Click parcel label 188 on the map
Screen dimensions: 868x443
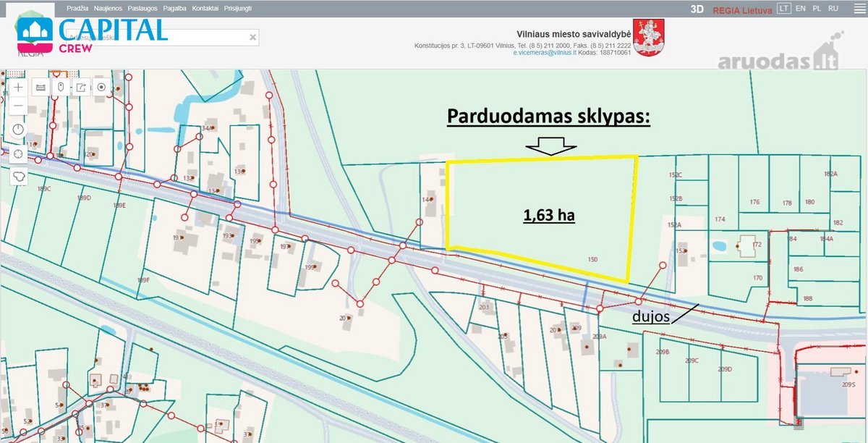point(807,298)
